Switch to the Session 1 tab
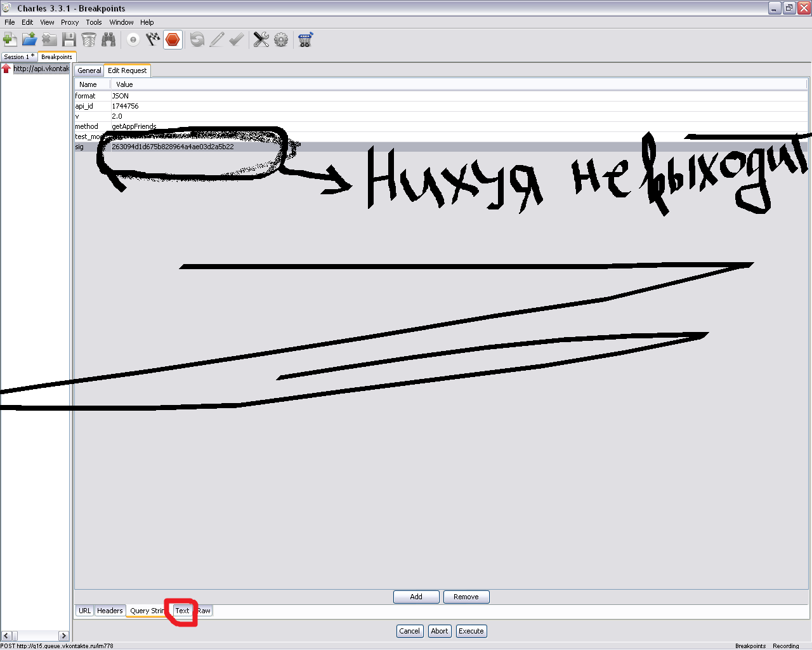 (18, 57)
